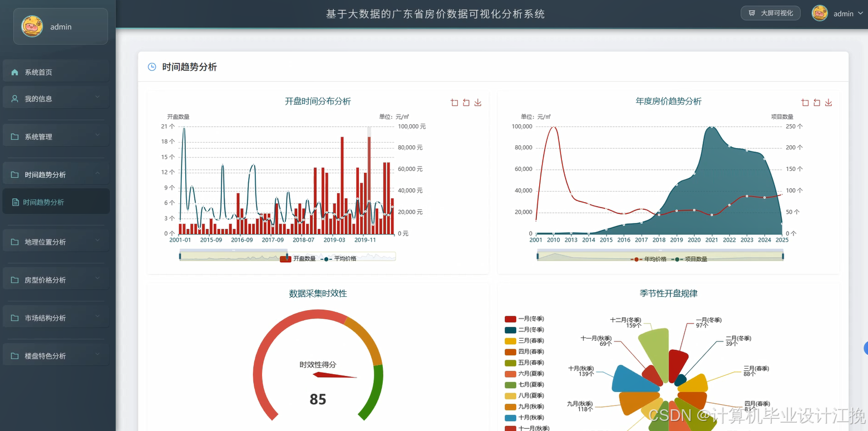This screenshot has height=431, width=868.
Task: Toggle 二月(冬季) legend entry
Action: (x=524, y=330)
